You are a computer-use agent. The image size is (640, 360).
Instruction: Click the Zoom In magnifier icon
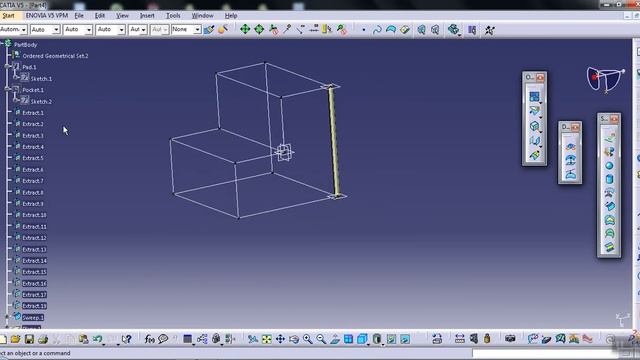pyautogui.click(x=307, y=339)
